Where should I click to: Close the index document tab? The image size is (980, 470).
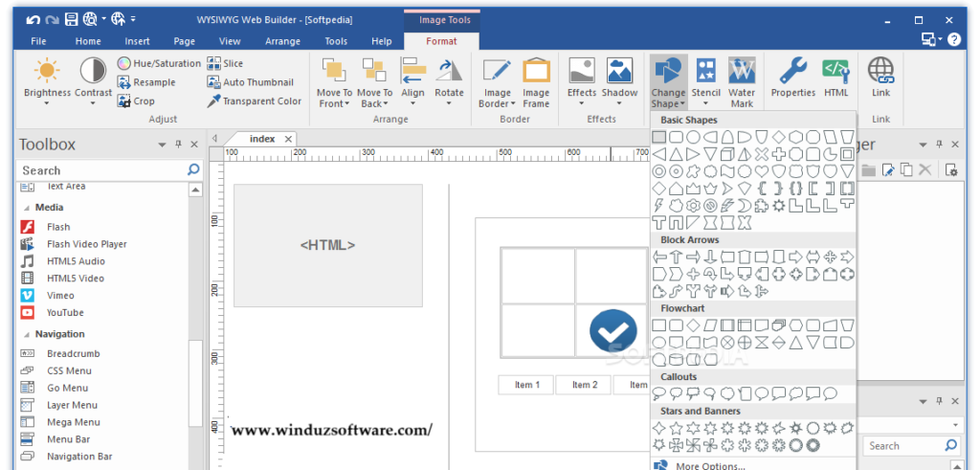[x=288, y=140]
